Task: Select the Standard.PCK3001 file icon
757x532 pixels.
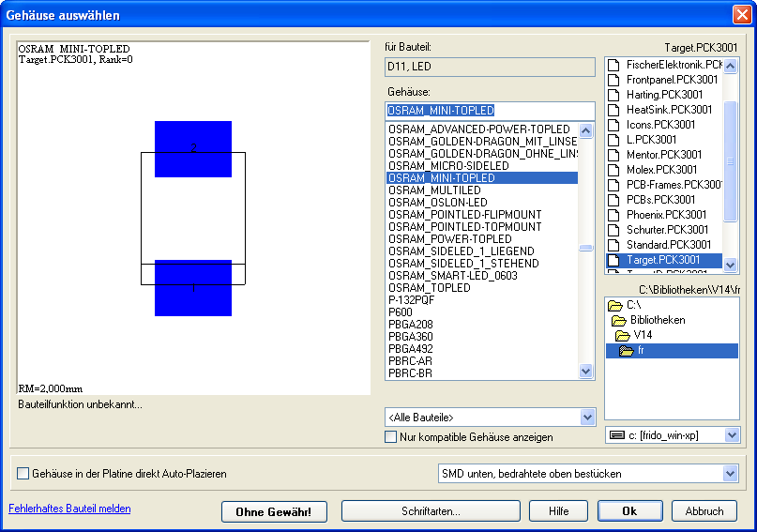Action: (x=614, y=245)
